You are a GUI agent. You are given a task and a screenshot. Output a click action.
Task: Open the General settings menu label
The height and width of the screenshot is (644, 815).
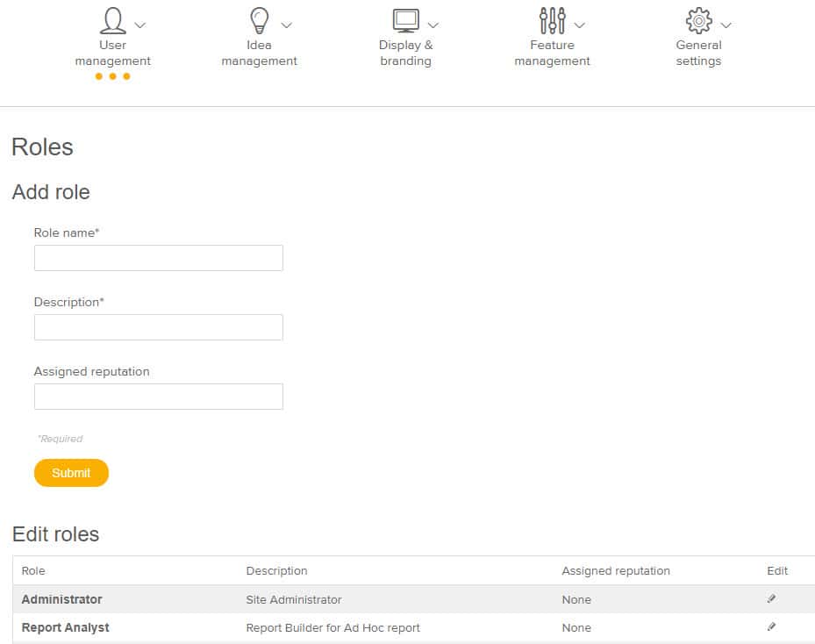(698, 53)
